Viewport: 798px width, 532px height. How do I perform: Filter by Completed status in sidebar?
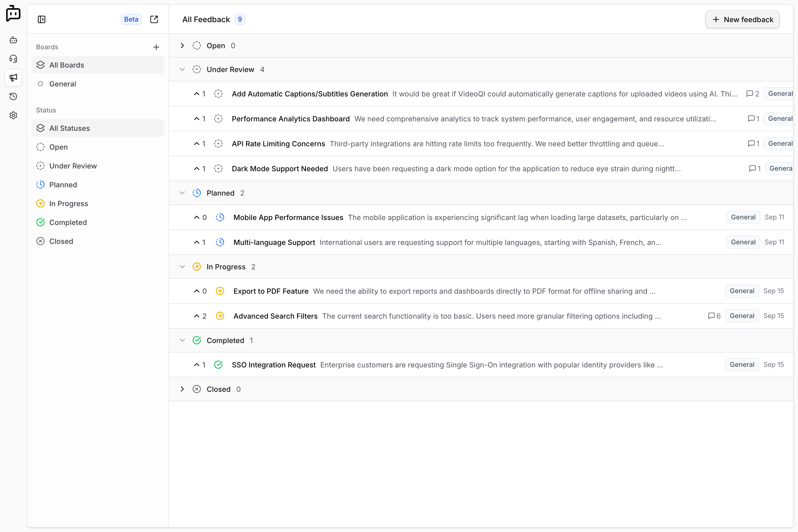68,222
